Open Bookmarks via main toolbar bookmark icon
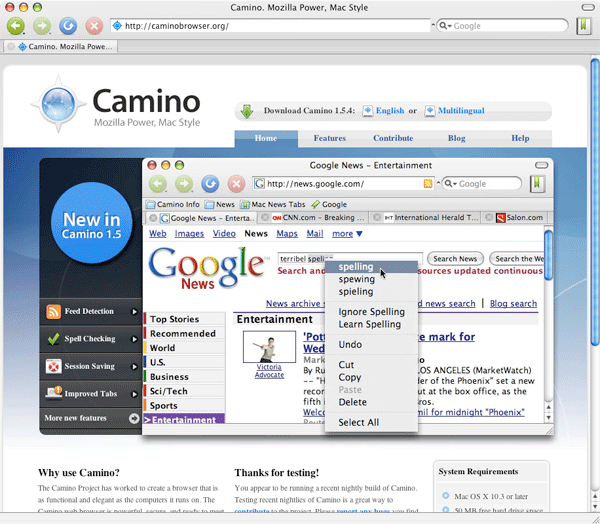This screenshot has width=600, height=524. pos(584,26)
